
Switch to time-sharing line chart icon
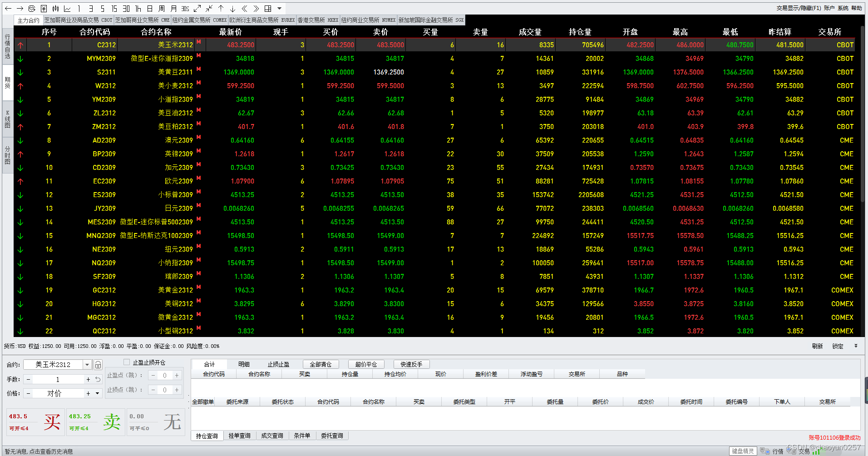click(67, 8)
